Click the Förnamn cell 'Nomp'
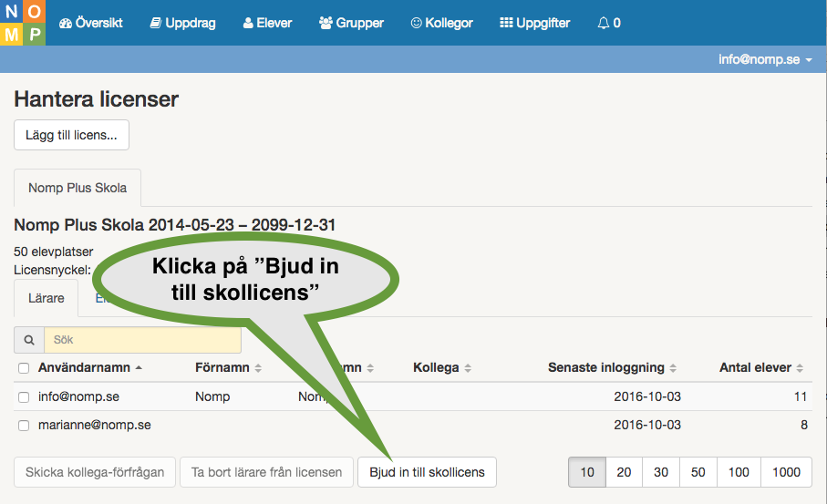Image resolution: width=827 pixels, height=504 pixels. [212, 396]
